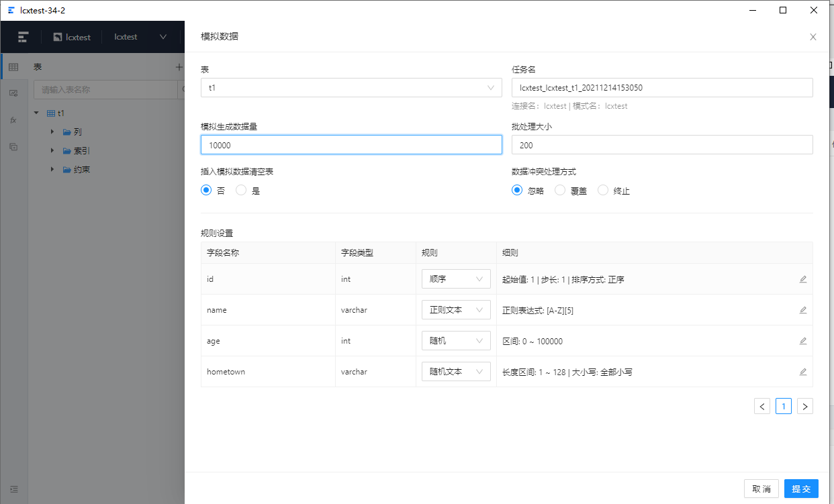
Task: Click the copy panel icon in sidebar
Action: click(x=13, y=146)
